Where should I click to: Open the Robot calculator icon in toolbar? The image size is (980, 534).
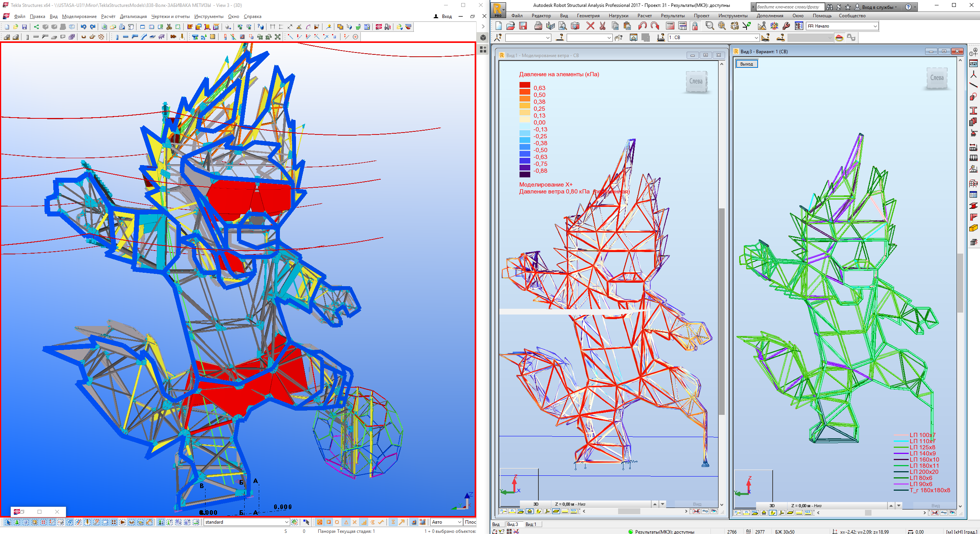[670, 26]
